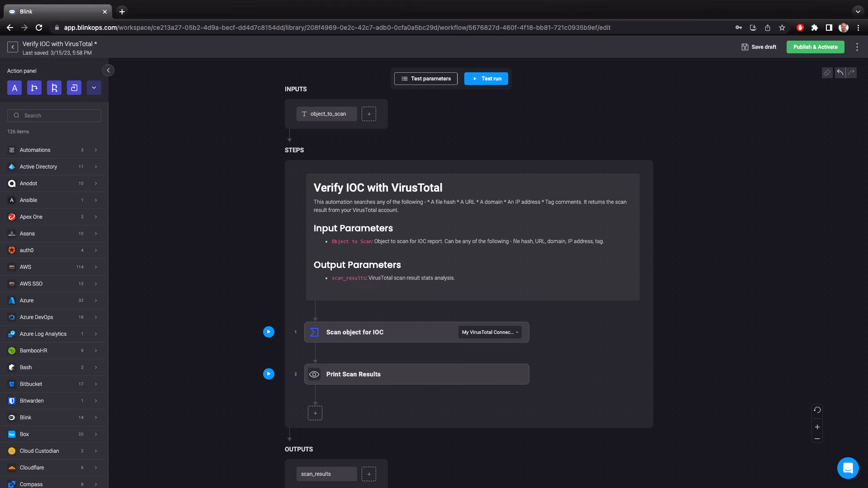
Task: Open the AWS SSO list item
Action: [52, 284]
